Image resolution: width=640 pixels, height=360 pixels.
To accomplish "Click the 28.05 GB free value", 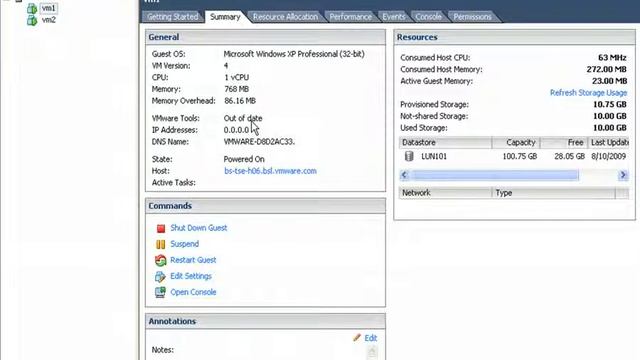I will pos(569,156).
